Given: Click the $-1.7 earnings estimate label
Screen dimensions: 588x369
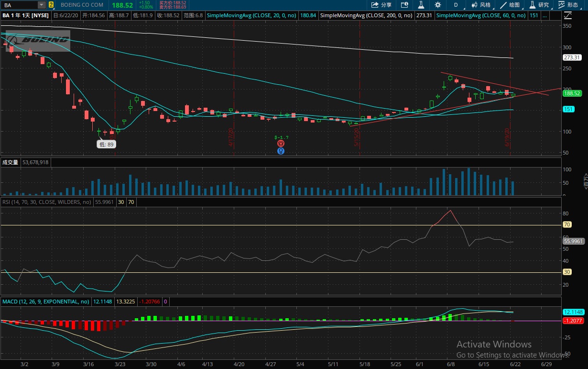Looking at the screenshot, I should (x=281, y=137).
